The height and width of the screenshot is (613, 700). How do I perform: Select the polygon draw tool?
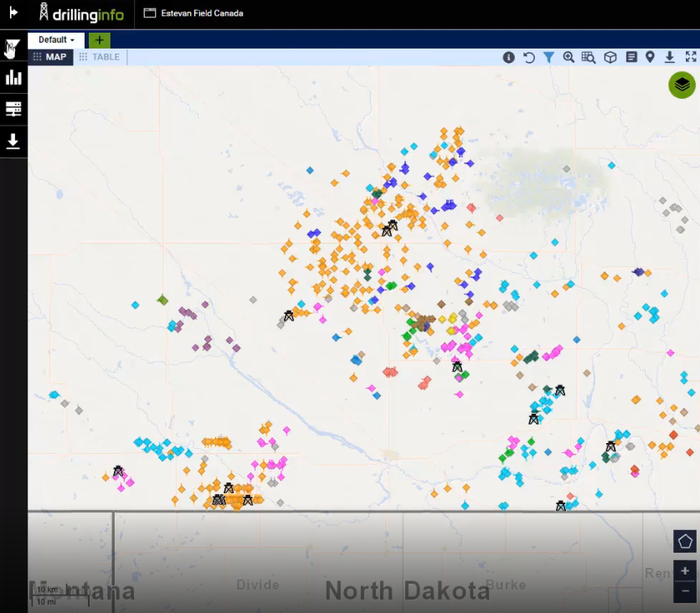[x=685, y=542]
